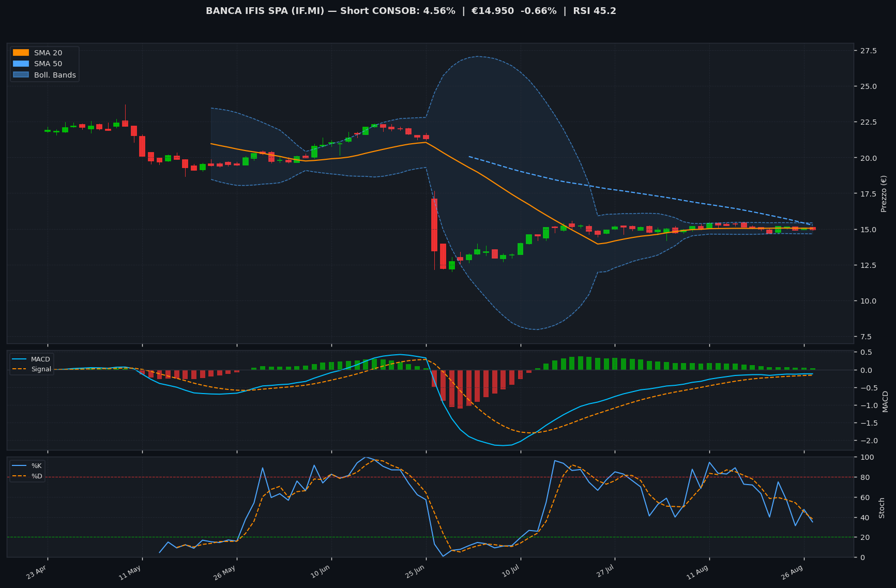
Task: Click the "22.5" price tick label
Action: pos(868,122)
